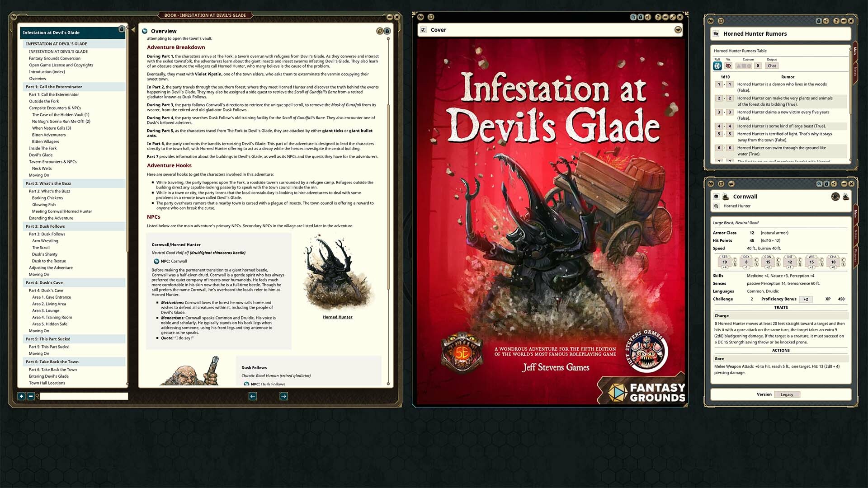Click the skull icon beside Cornwall's name
The image size is (868, 488).
tap(717, 197)
